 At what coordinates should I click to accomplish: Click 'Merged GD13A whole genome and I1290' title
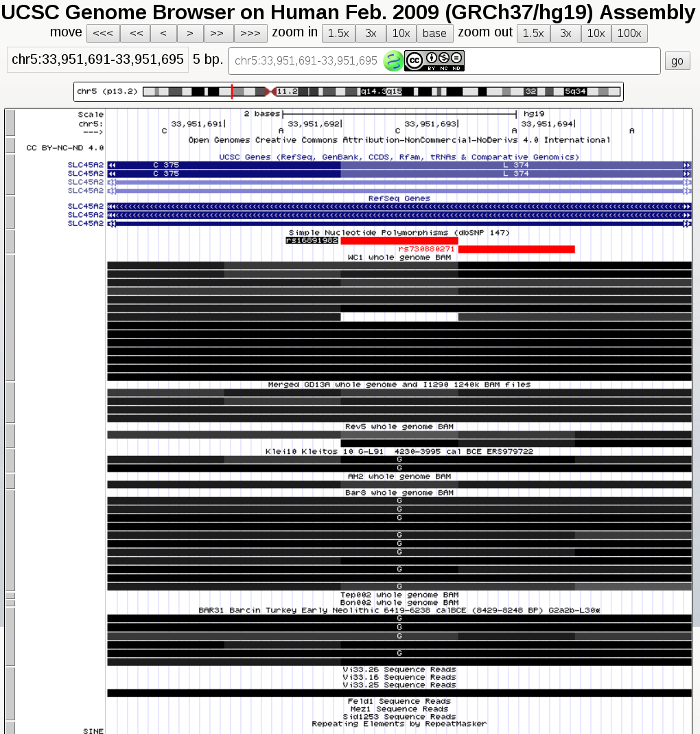399,385
